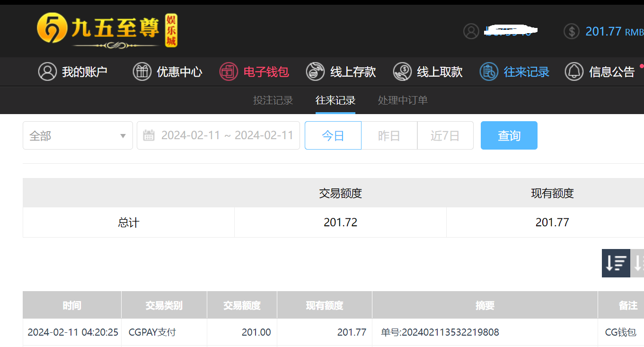The height and width of the screenshot is (347, 644).
Task: Click 线上存款 deposit icon
Action: click(x=315, y=72)
